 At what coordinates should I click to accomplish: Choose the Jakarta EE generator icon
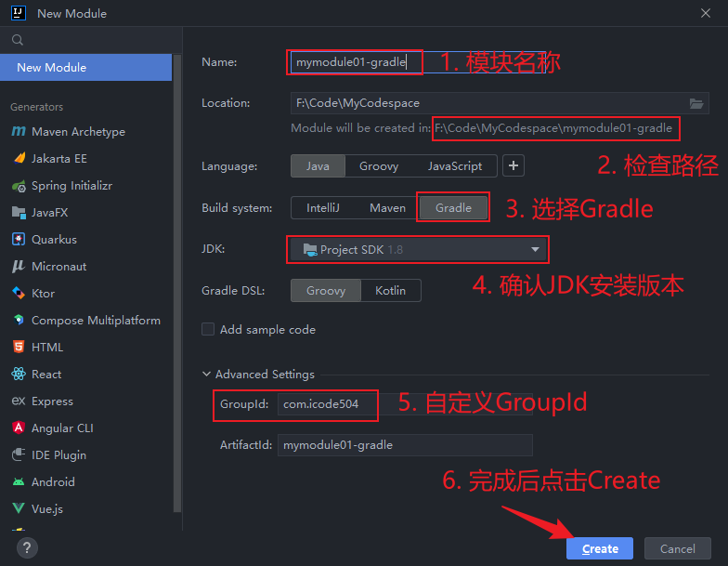coord(18,159)
